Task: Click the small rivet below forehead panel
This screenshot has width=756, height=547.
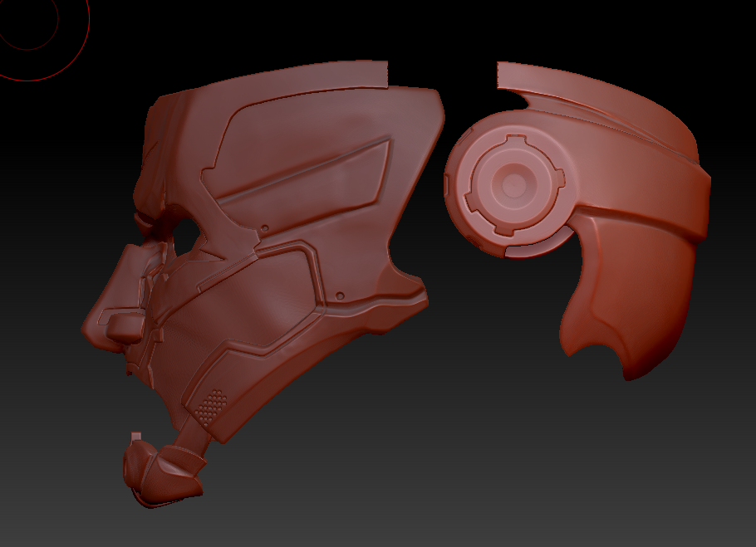Action: coord(264,227)
